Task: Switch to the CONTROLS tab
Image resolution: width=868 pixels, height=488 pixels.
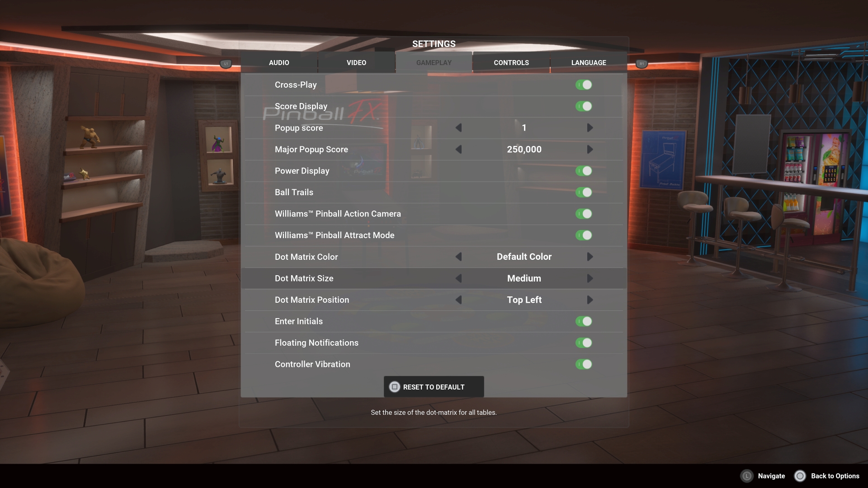Action: point(511,62)
